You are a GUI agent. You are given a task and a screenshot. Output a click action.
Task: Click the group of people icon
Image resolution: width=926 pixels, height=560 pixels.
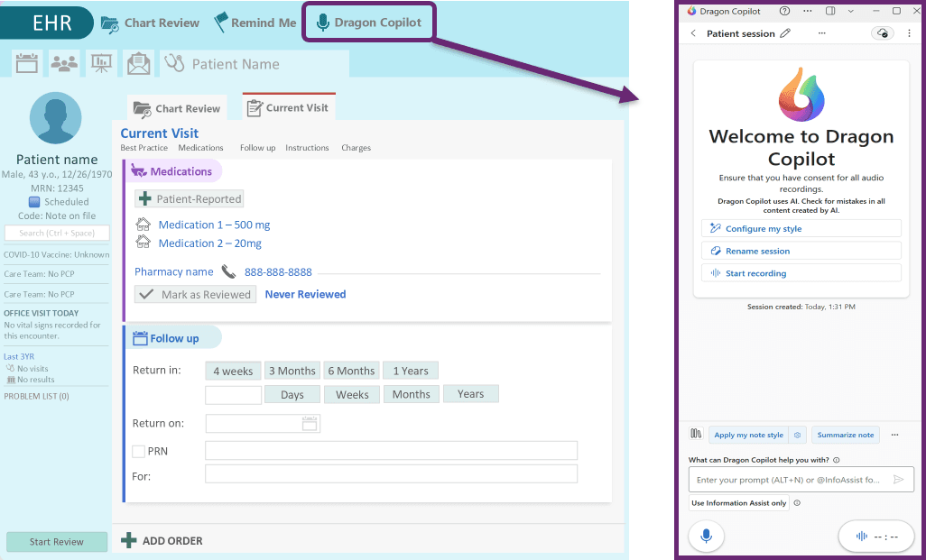coord(64,63)
